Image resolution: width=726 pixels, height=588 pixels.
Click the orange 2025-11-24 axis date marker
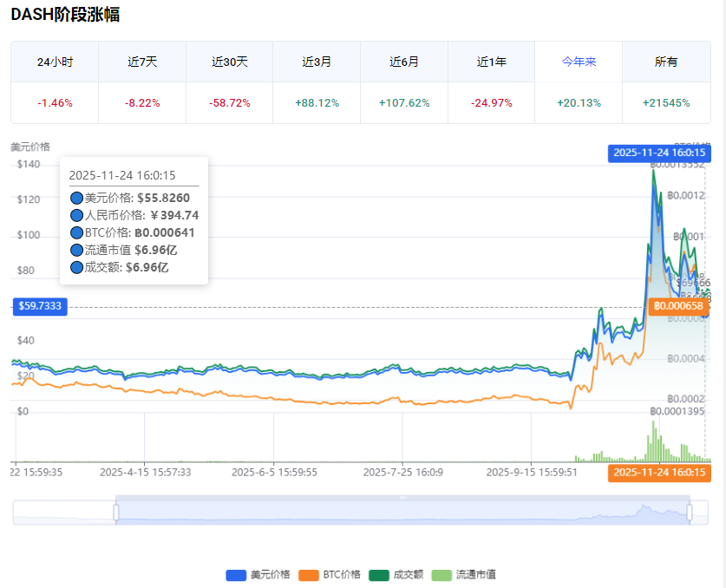[x=659, y=474]
